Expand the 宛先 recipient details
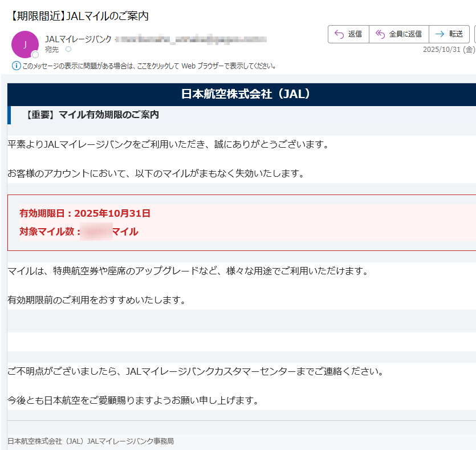 [51, 49]
